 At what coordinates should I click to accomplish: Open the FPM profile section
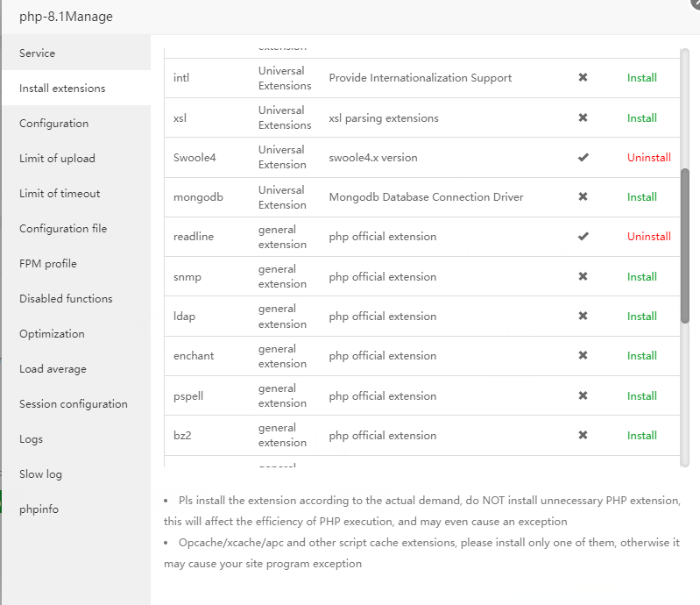[48, 264]
